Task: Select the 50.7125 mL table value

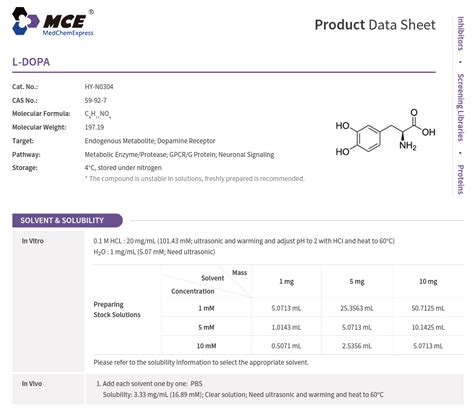Action: (428, 308)
